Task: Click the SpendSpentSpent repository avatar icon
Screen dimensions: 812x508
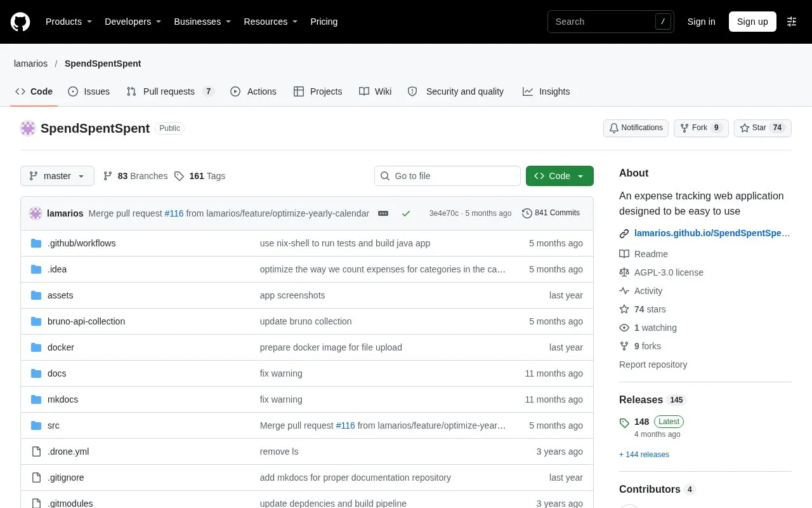Action: pyautogui.click(x=28, y=128)
